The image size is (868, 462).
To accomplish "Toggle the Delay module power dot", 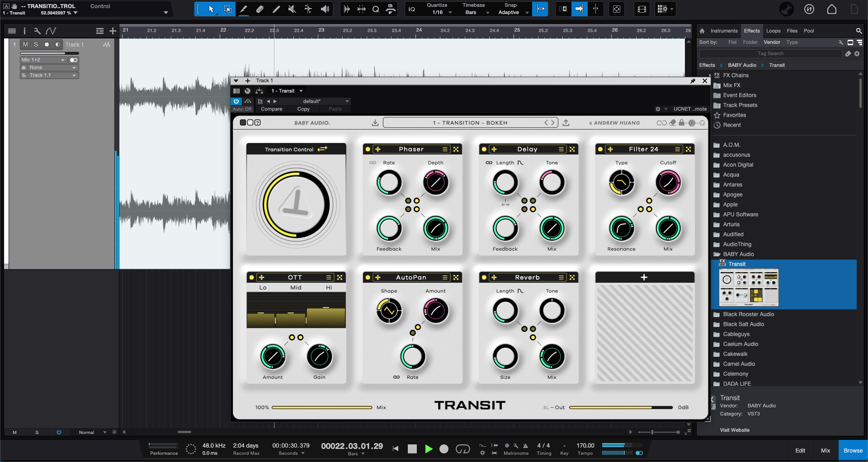I will point(484,149).
